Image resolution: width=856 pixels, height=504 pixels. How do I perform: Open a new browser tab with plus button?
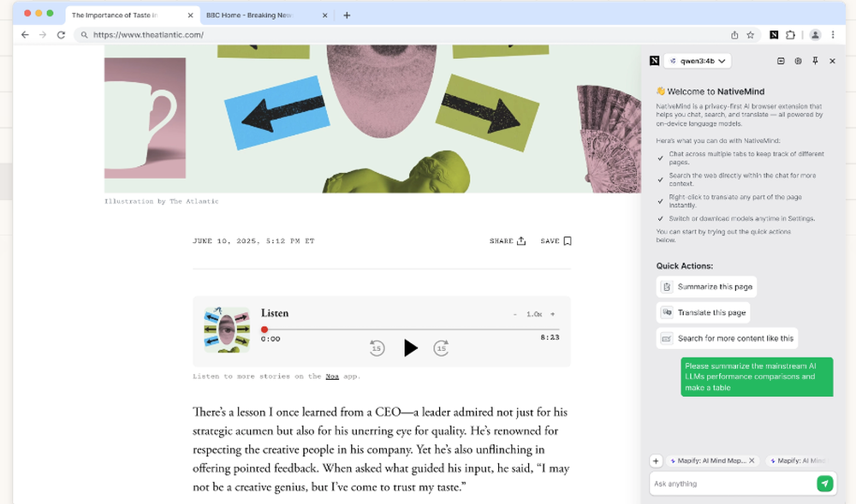pos(347,15)
